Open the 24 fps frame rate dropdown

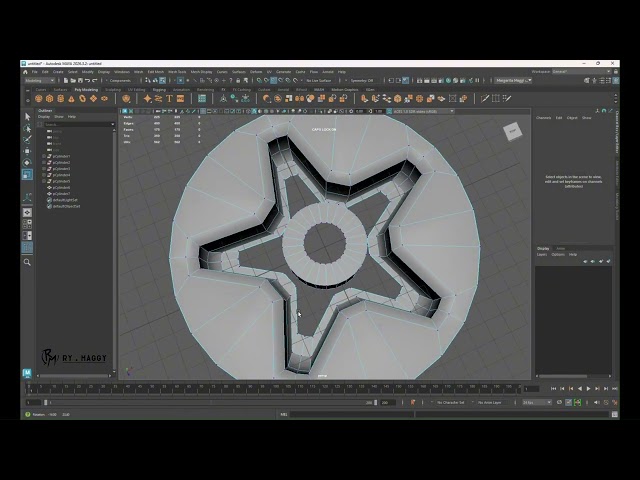click(x=537, y=402)
